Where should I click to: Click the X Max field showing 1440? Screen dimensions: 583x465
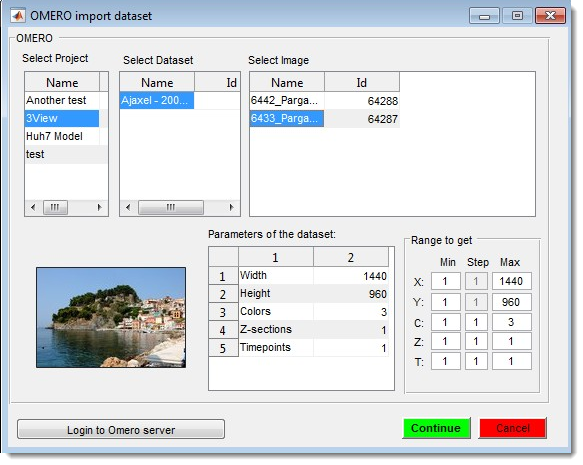click(511, 281)
